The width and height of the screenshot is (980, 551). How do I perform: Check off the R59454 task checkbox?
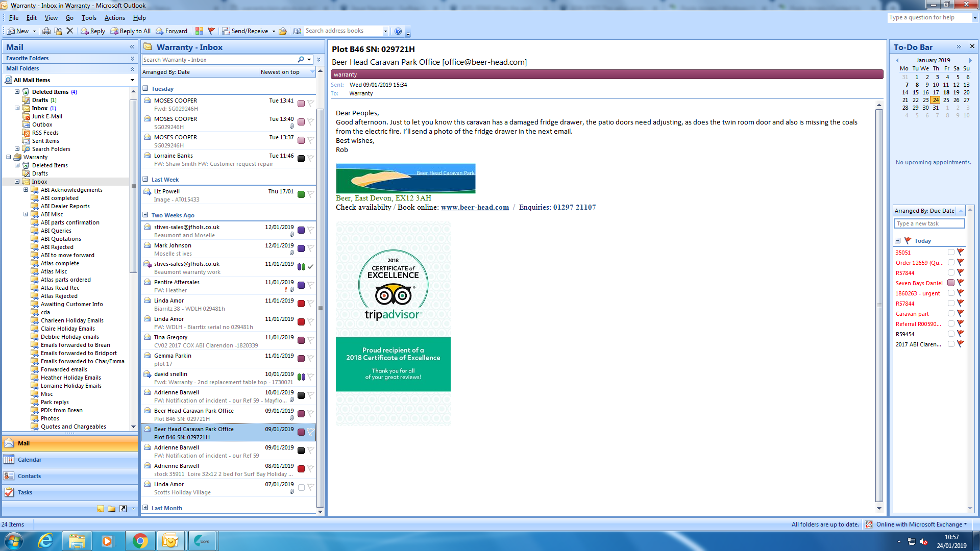point(951,334)
